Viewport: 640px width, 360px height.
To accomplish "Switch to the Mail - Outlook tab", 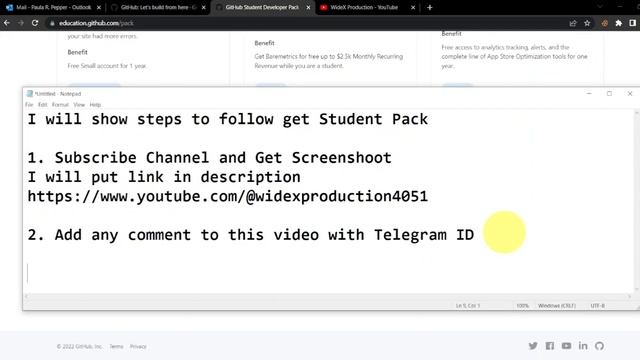I will pos(53,7).
